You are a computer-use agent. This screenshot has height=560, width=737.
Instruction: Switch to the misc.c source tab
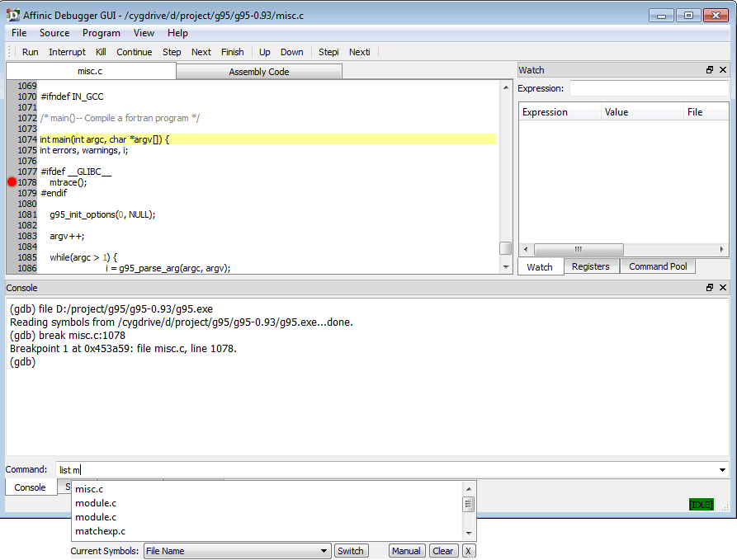[x=90, y=71]
